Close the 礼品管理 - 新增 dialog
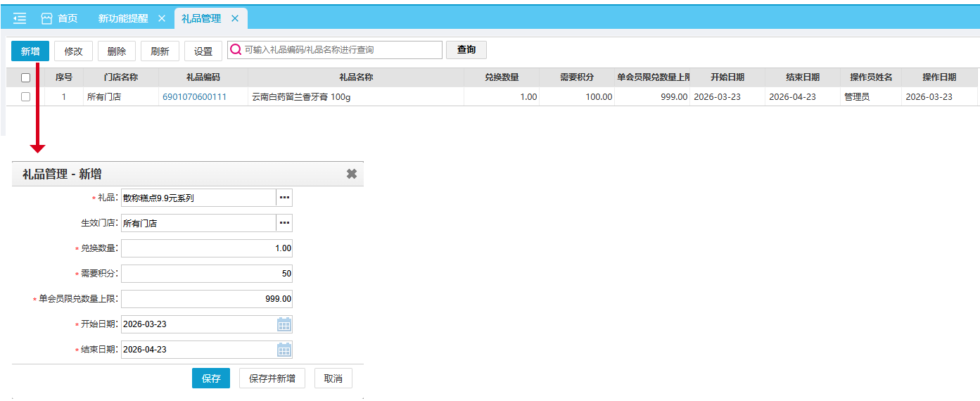980x401 pixels. coord(352,174)
